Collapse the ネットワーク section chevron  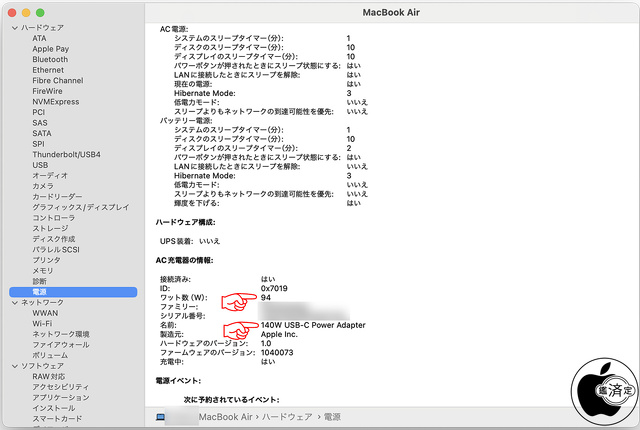tap(15, 303)
